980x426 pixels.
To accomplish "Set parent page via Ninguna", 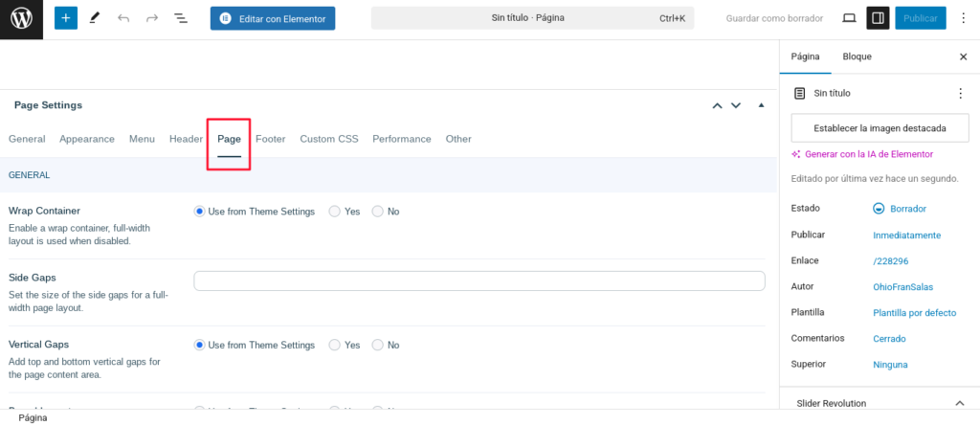I will [890, 365].
